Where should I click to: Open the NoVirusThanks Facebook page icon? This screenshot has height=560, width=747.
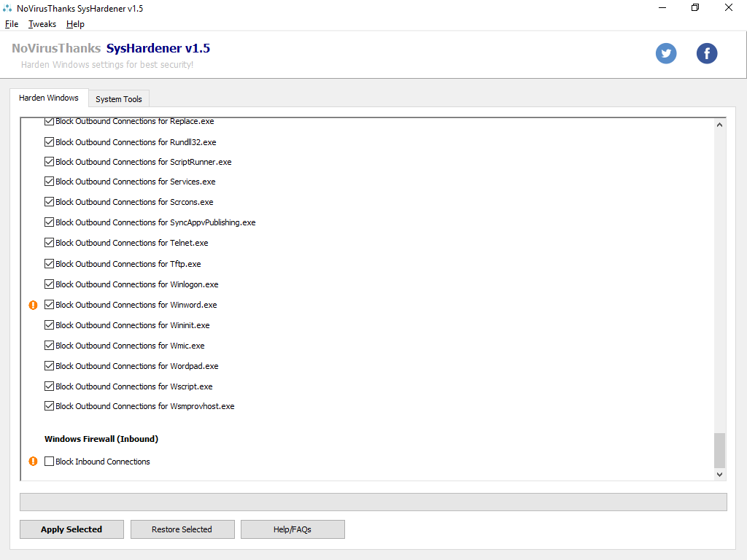point(706,53)
